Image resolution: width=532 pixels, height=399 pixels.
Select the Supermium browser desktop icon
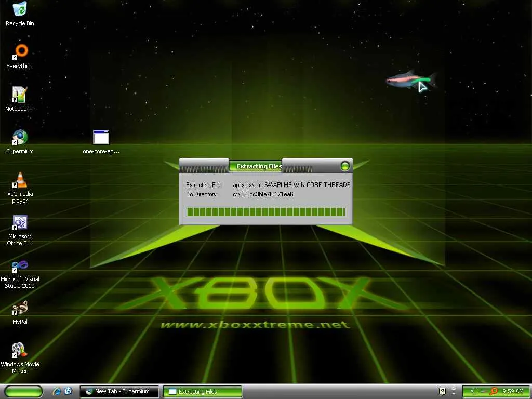[20, 137]
